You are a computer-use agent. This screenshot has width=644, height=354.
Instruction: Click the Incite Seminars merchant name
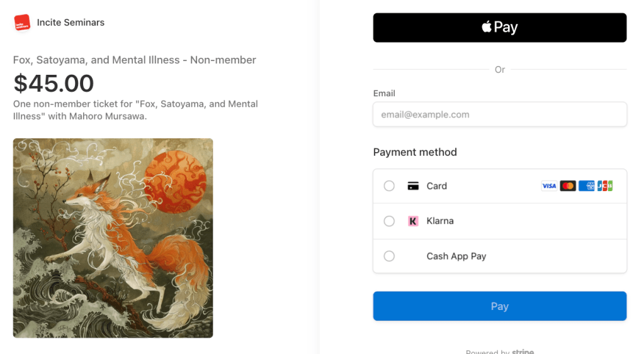click(x=71, y=23)
